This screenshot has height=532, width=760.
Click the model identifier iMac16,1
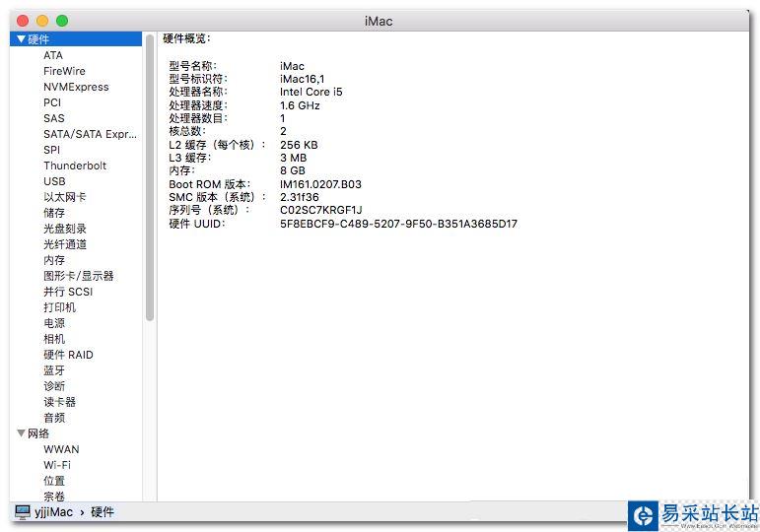(x=302, y=79)
